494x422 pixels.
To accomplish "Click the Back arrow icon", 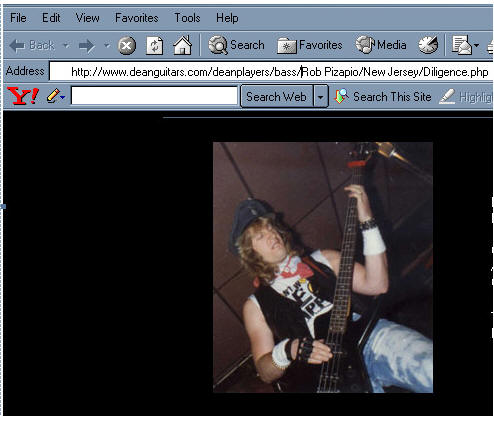I will click(x=17, y=46).
